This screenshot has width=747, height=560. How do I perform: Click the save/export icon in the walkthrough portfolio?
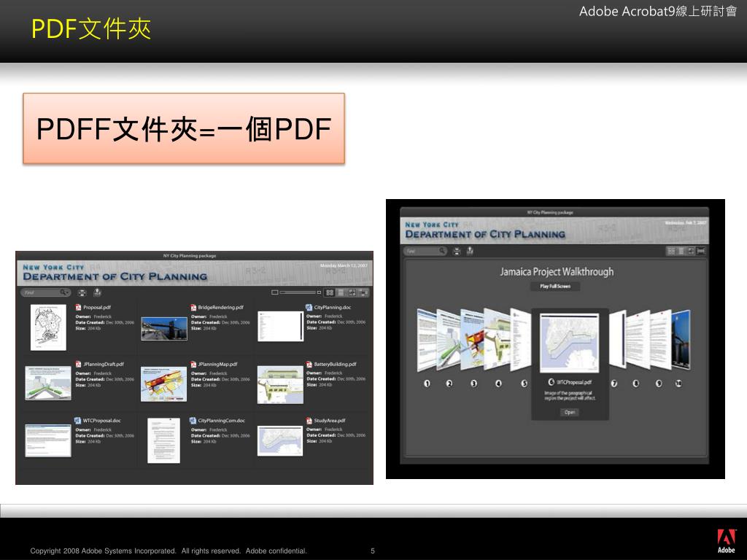[470, 251]
